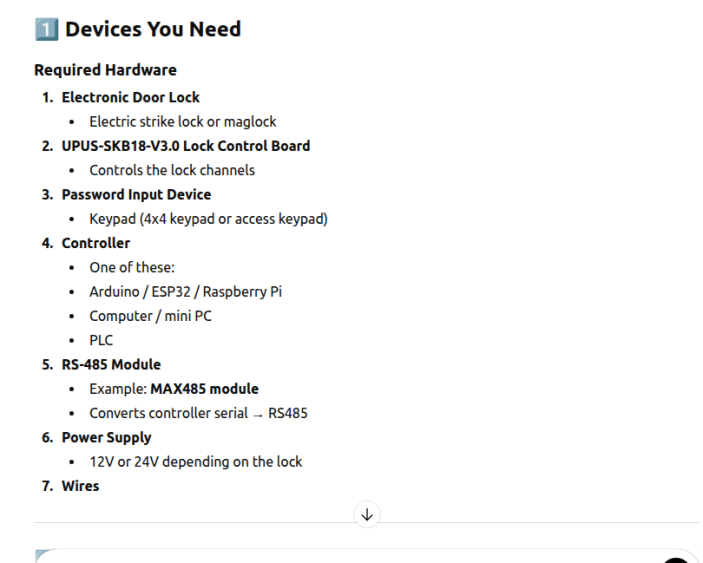The image size is (703, 563).
Task: Click the "Wires" list item
Action: [x=81, y=486]
